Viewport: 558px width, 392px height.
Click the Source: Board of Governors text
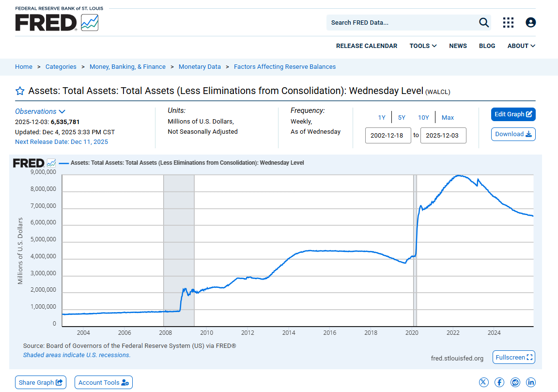click(x=129, y=345)
